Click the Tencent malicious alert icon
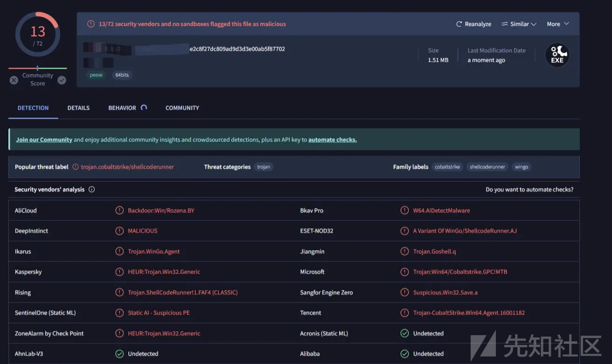The image size is (612, 364). pos(404,313)
